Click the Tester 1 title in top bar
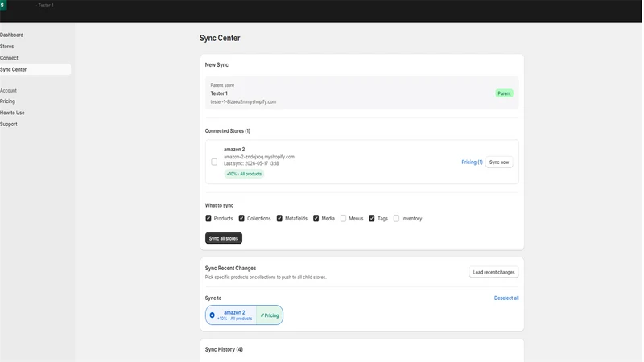The height and width of the screenshot is (362, 644). click(45, 6)
